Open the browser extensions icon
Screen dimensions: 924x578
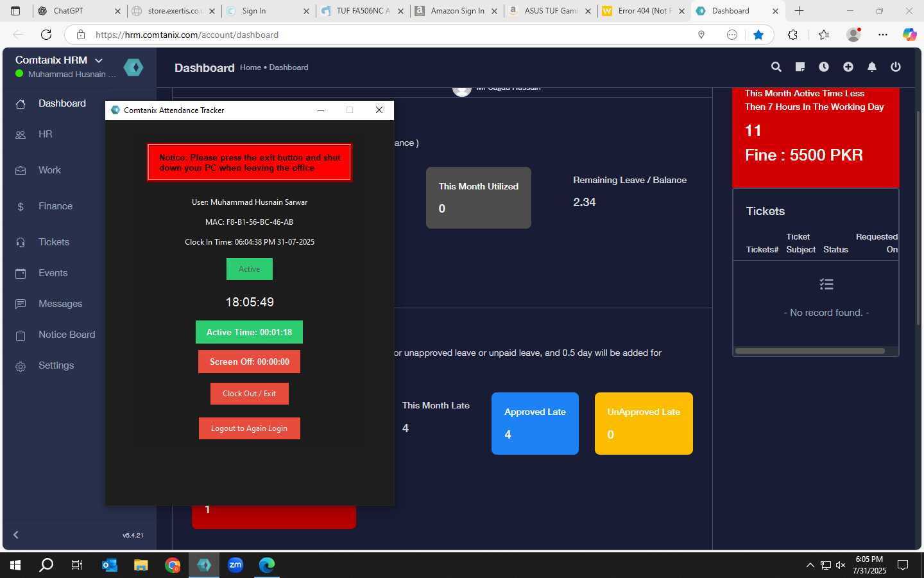click(793, 35)
